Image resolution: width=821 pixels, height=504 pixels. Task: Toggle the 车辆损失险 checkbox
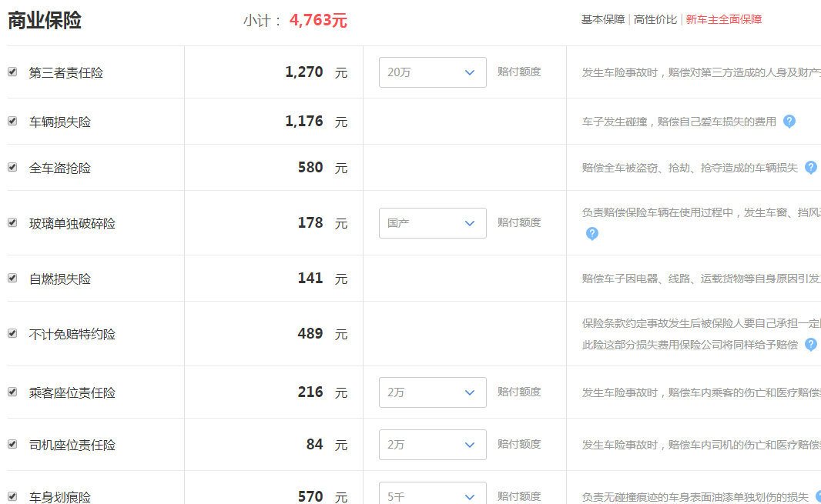coord(12,121)
